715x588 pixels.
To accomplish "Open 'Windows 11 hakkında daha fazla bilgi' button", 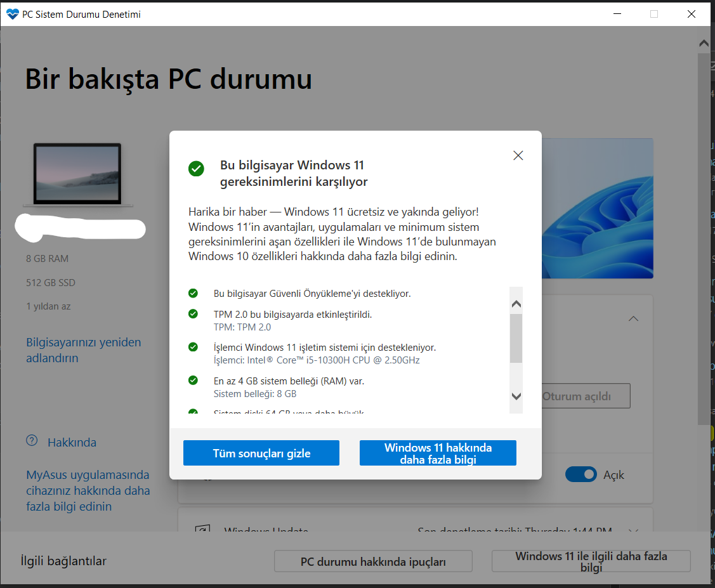I will pyautogui.click(x=438, y=453).
